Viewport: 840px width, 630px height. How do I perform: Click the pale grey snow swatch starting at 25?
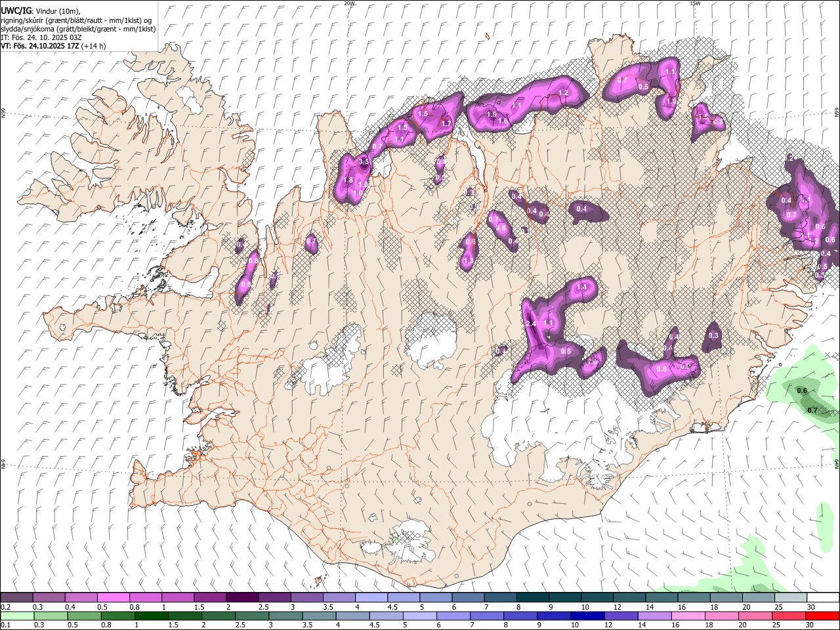coord(790,597)
